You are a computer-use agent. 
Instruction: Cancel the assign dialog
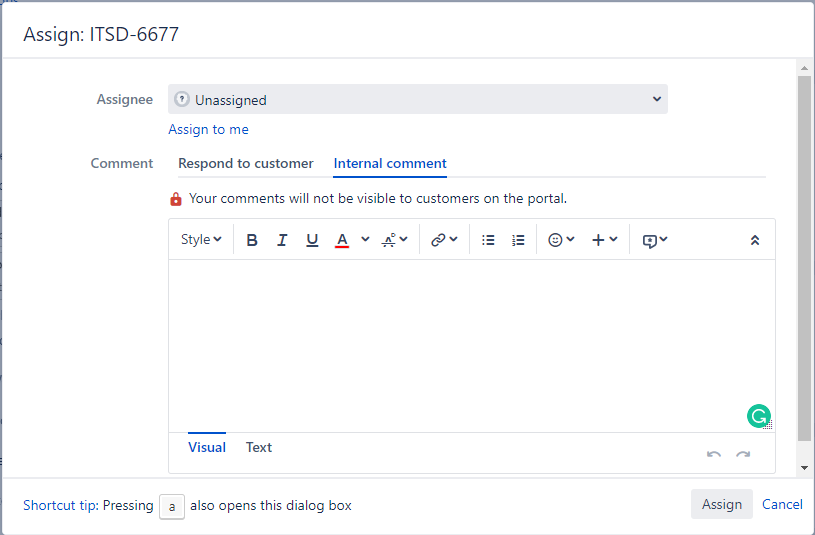[x=782, y=504]
